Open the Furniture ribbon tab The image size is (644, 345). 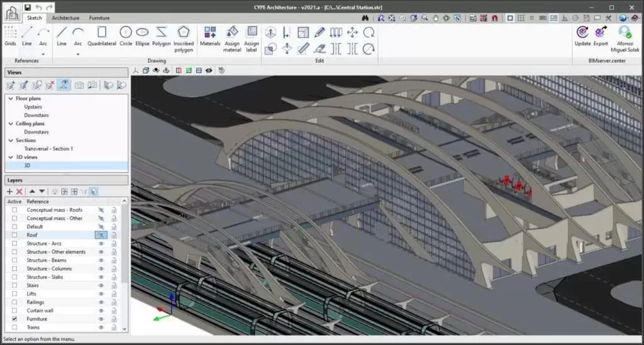[x=99, y=18]
